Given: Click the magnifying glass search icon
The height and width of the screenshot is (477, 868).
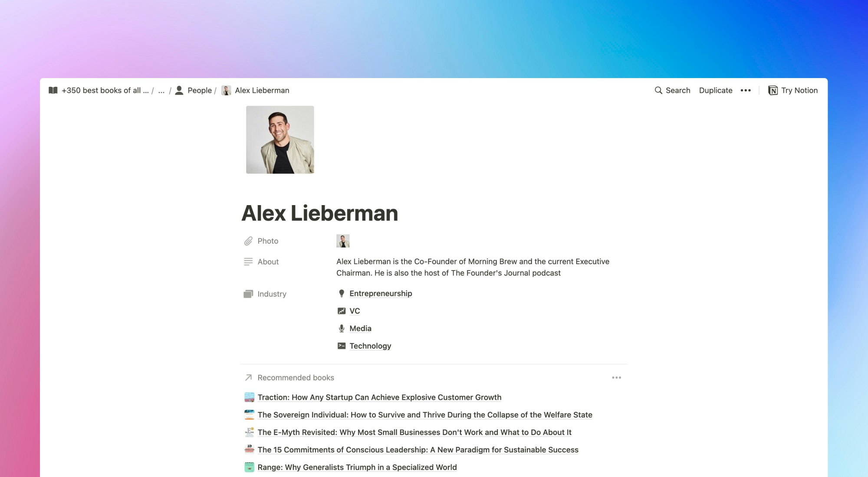Looking at the screenshot, I should coord(658,90).
